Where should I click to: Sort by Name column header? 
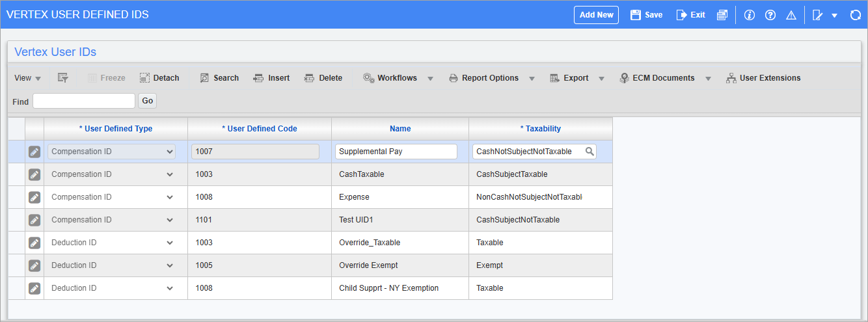click(x=400, y=129)
